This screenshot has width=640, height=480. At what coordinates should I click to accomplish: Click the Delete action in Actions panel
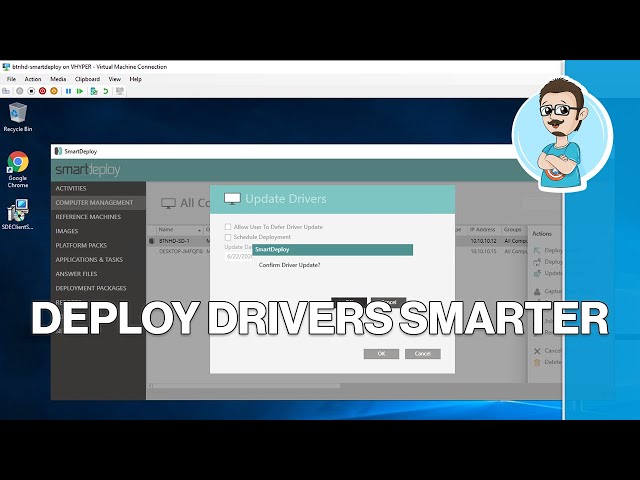click(548, 362)
